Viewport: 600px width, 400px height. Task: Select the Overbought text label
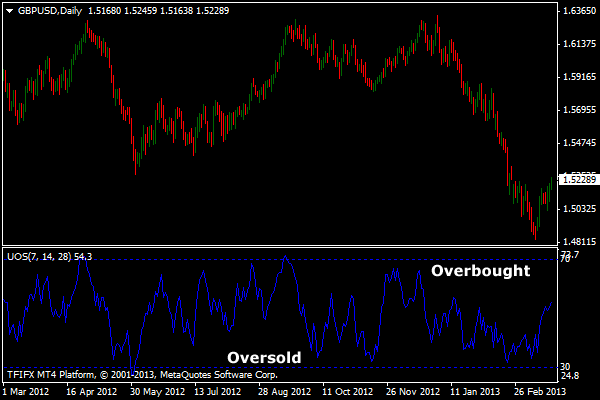coord(480,270)
